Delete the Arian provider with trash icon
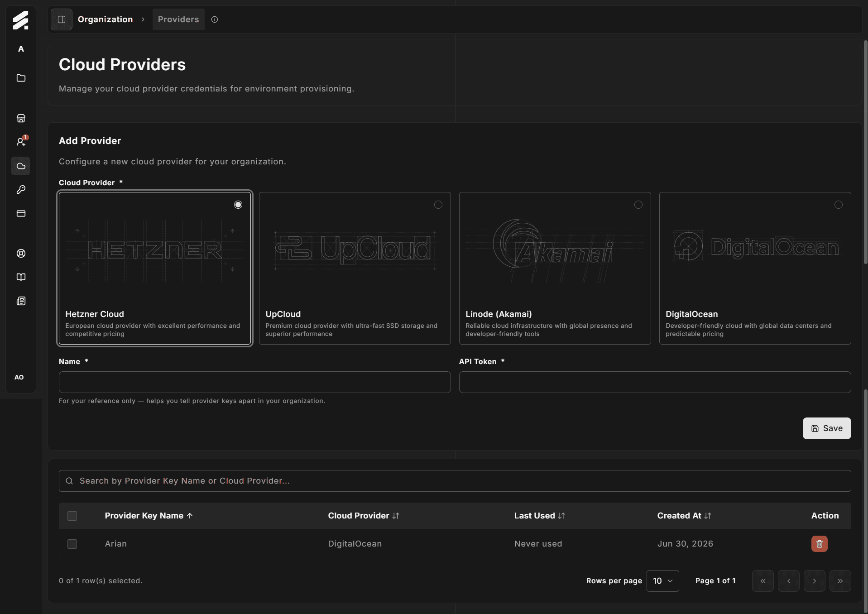The image size is (868, 614). pyautogui.click(x=819, y=544)
